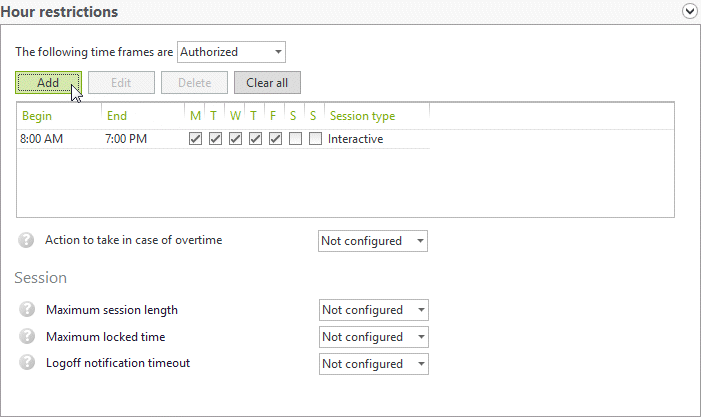Viewport: 701px width, 417px height.
Task: Enable the Saturday checkbox in time frame row
Action: point(295,139)
